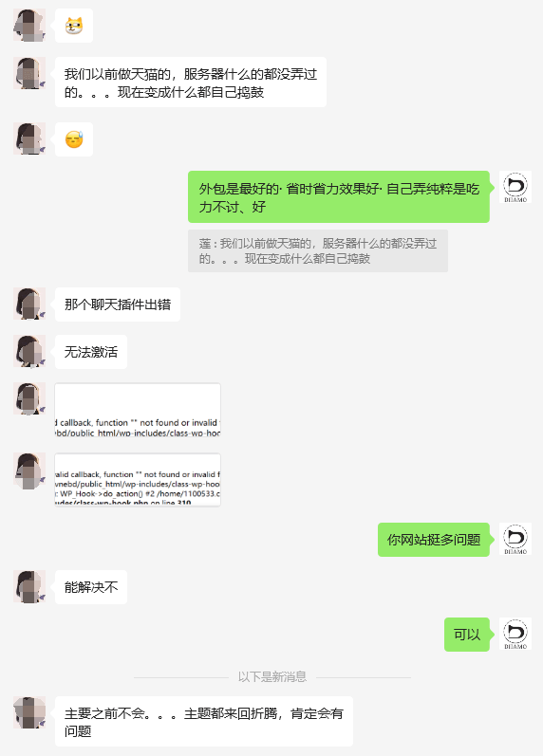Open DIIAMO avatar beside '你网站挺多问题'
The image size is (543, 756).
(x=515, y=539)
